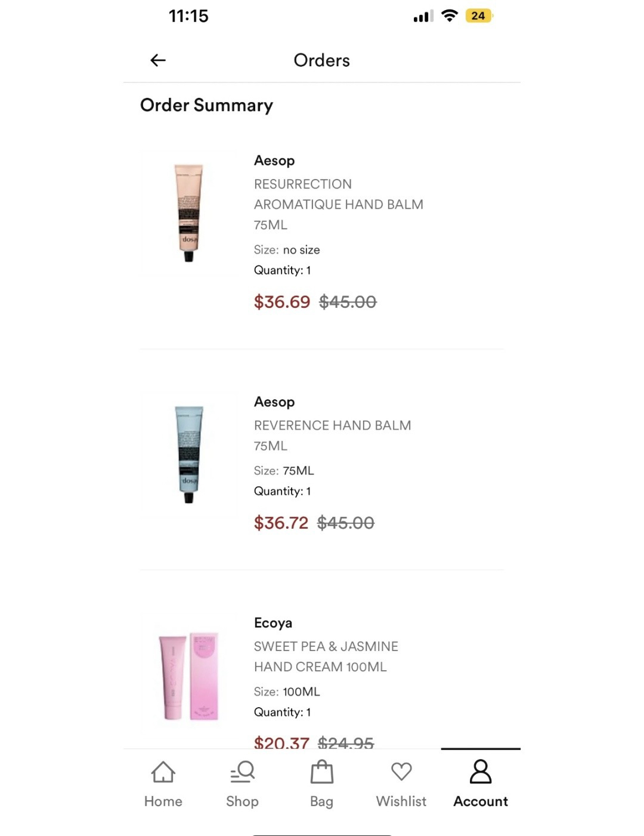Select the Shop tab label
This screenshot has height=836, width=644.
(243, 801)
